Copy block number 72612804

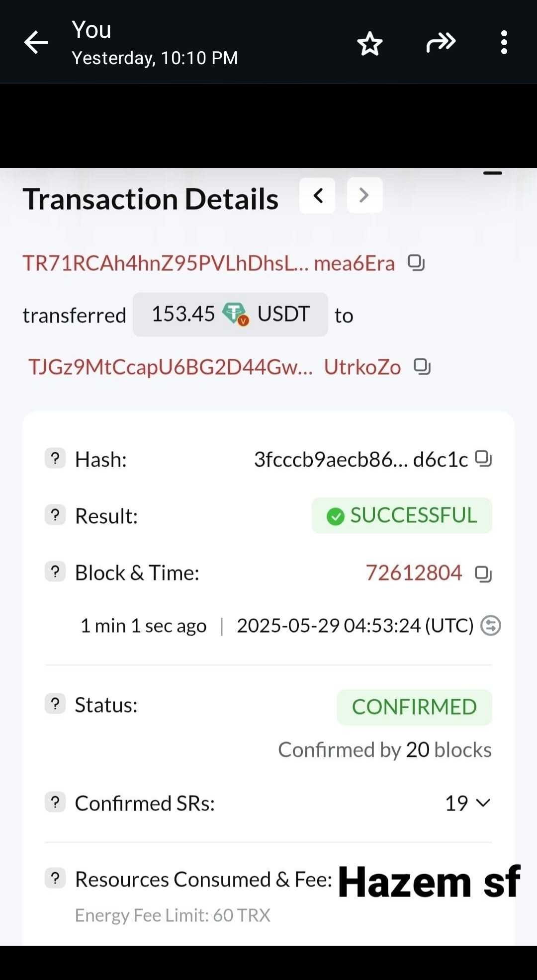click(x=483, y=573)
